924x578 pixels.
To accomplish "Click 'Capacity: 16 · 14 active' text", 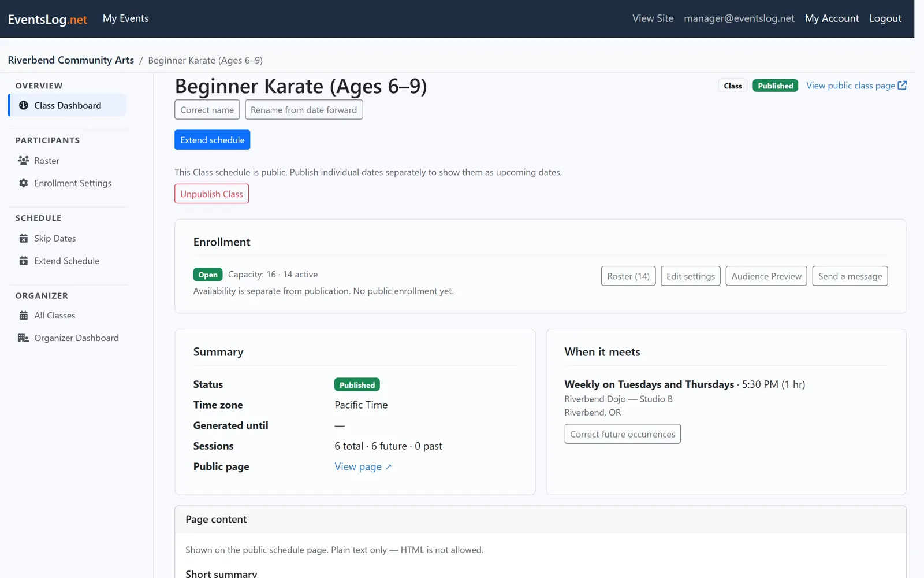I will [x=273, y=275].
